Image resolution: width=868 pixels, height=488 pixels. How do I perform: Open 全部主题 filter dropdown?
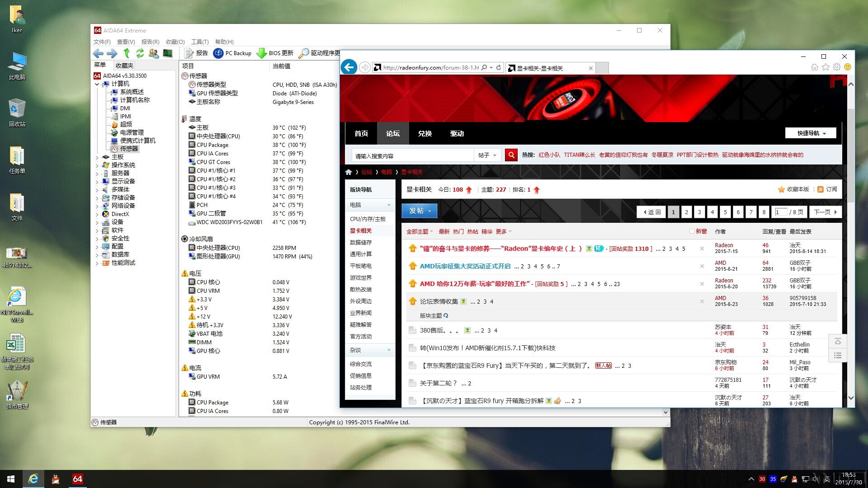pos(420,231)
